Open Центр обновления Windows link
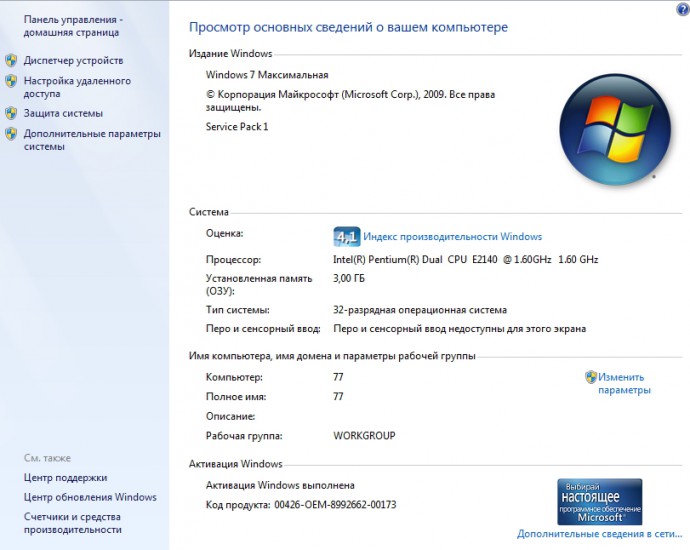Viewport: 690px width, 550px height. pyautogui.click(x=90, y=497)
